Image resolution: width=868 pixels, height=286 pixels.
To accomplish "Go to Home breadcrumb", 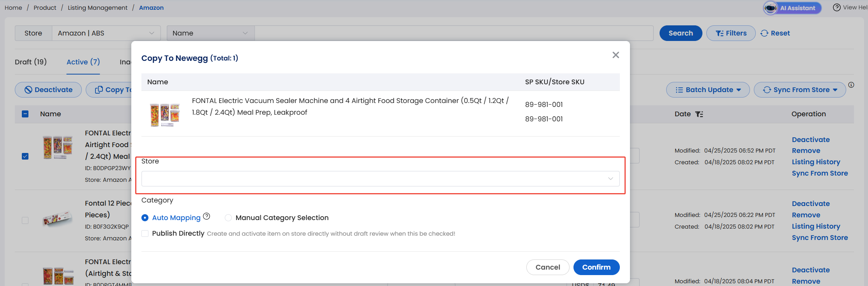I will click(13, 8).
